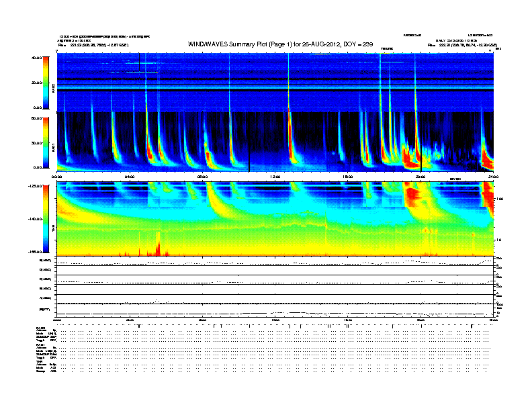
Task: Click the -140.00 label on TNR color scale
Action: [x=36, y=219]
